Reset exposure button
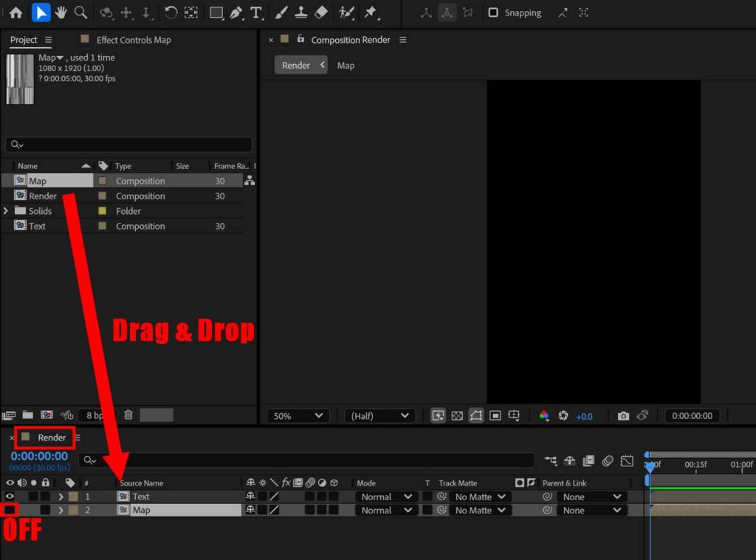This screenshot has height=560, width=756. (563, 416)
